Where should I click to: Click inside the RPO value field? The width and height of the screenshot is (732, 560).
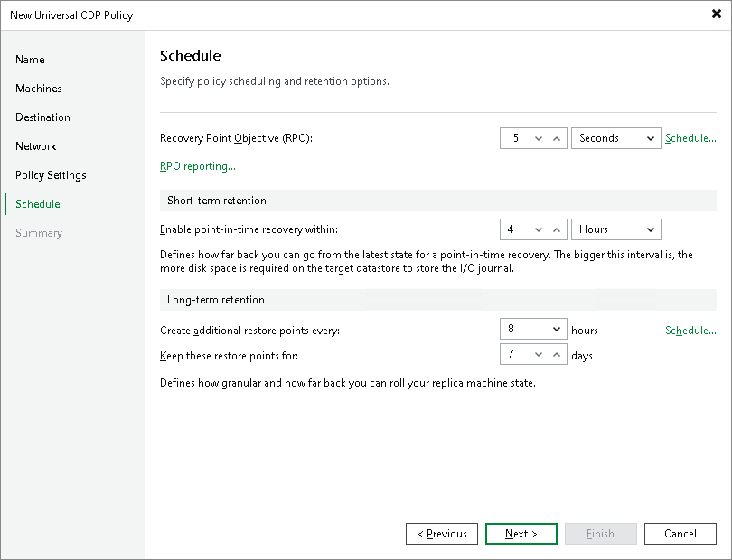(515, 138)
